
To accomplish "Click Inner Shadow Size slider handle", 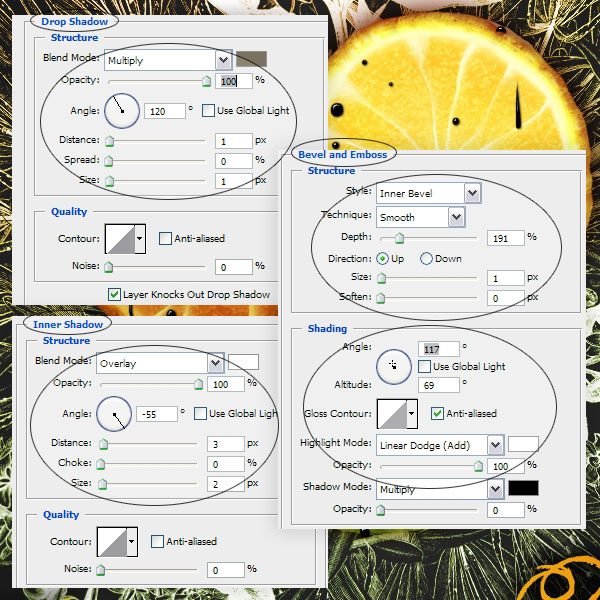I will (x=102, y=484).
